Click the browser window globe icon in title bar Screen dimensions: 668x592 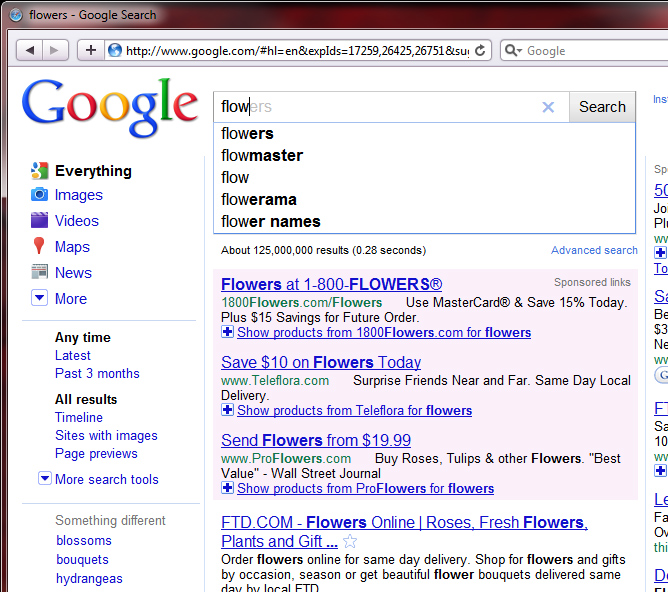16,15
